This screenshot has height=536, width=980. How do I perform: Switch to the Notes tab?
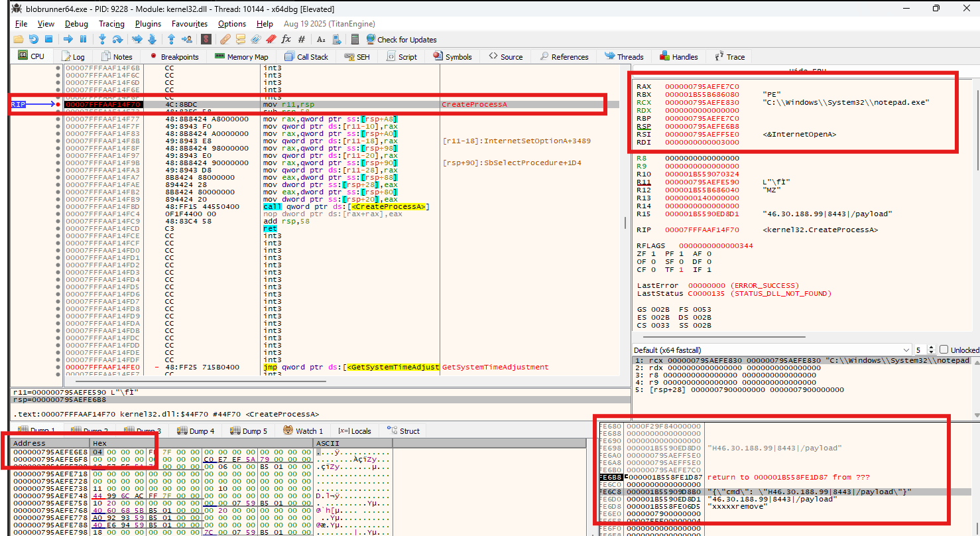click(117, 56)
